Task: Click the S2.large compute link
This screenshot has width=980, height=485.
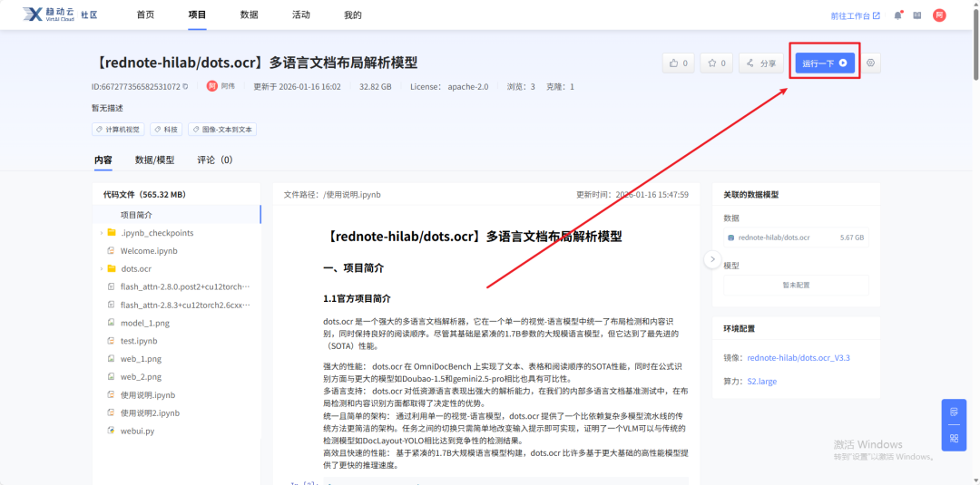Action: pyautogui.click(x=762, y=382)
